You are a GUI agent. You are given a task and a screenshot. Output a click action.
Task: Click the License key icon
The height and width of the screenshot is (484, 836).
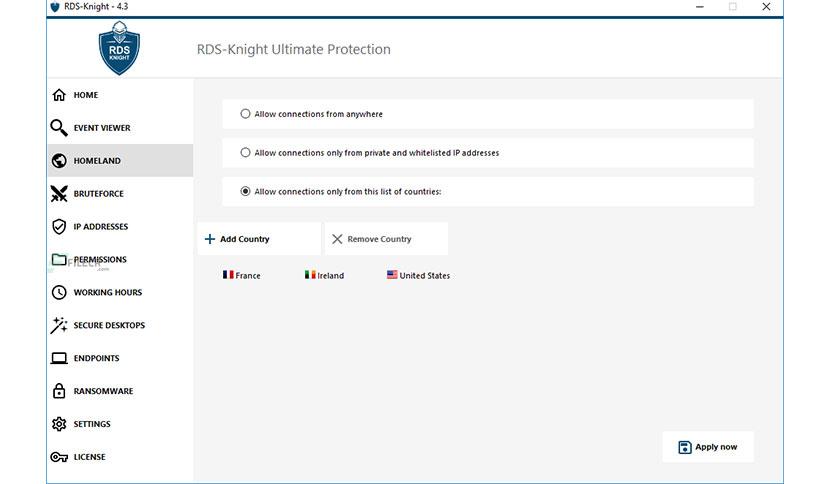coord(59,457)
